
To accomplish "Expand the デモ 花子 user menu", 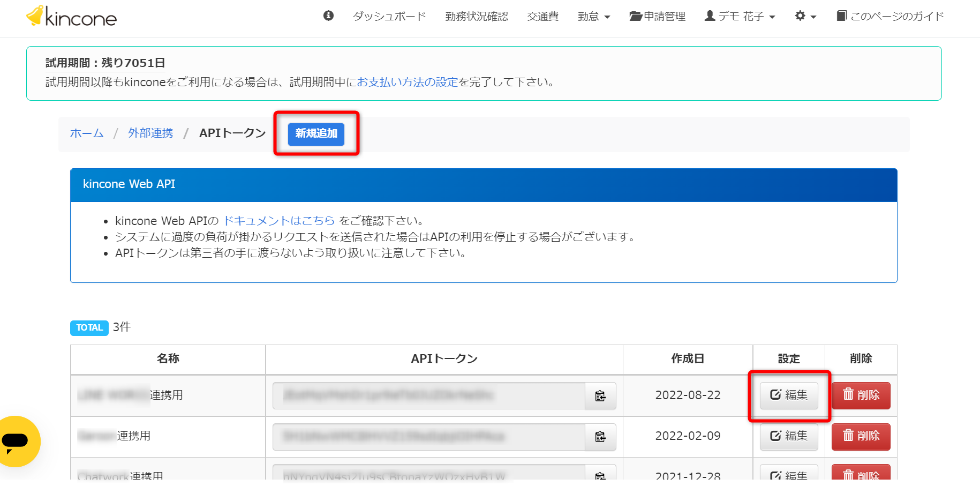I will click(x=740, y=17).
